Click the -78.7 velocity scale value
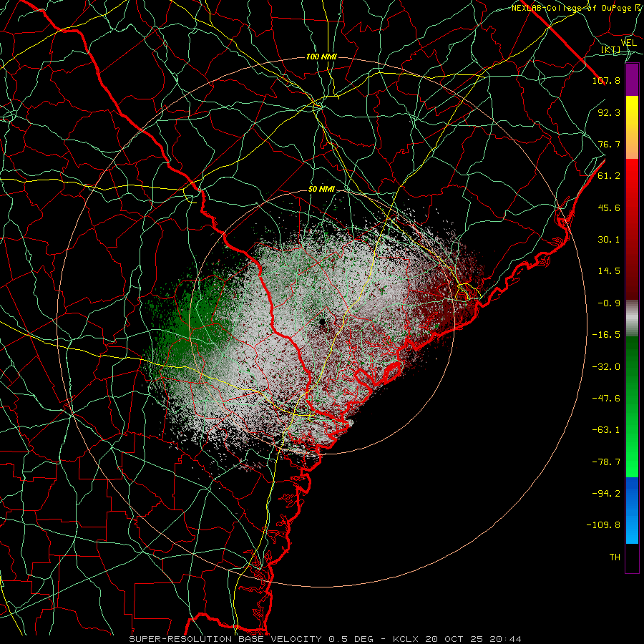The image size is (644, 644). pos(606,462)
